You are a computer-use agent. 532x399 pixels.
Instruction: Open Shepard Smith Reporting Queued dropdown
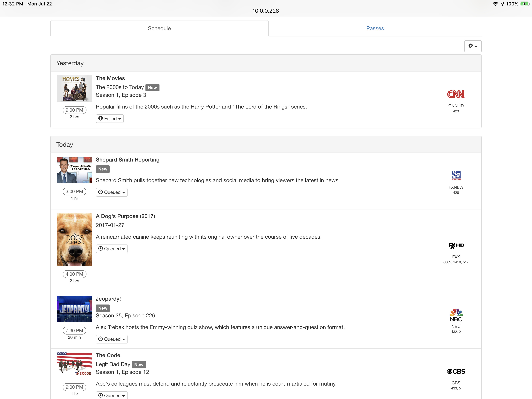tap(112, 192)
